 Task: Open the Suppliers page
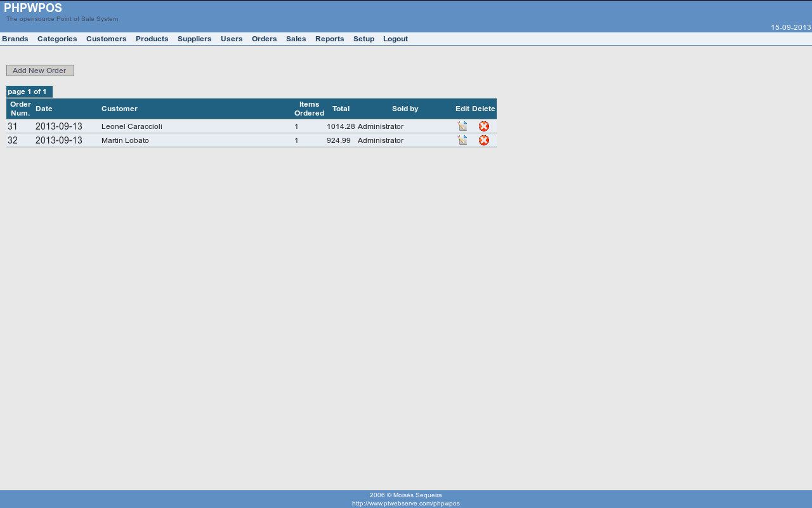pos(194,38)
